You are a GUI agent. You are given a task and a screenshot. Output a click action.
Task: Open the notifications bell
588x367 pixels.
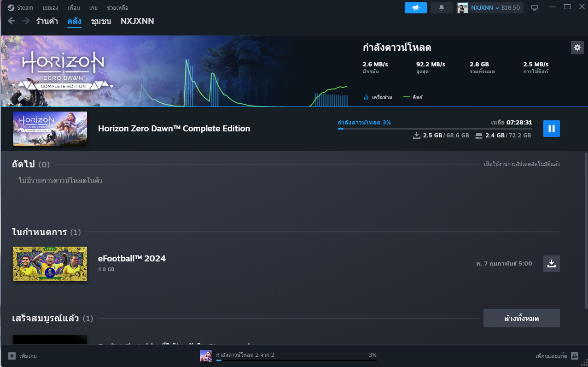(442, 8)
